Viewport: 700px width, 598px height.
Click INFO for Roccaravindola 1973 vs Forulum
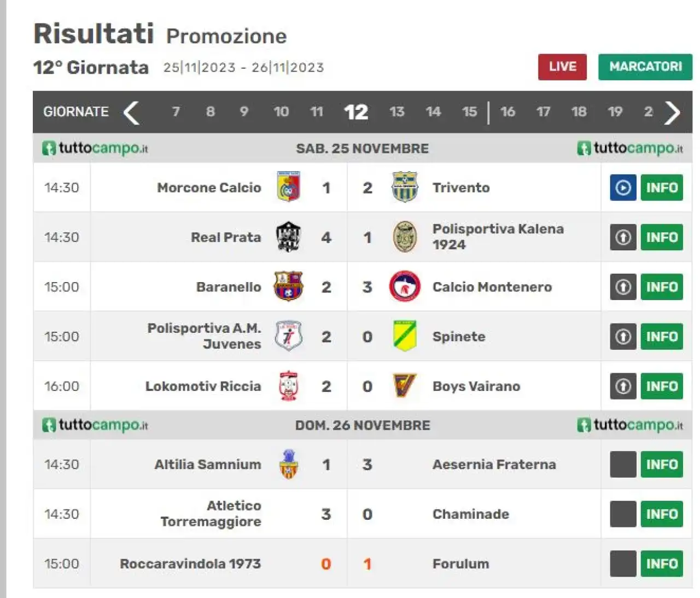point(662,564)
